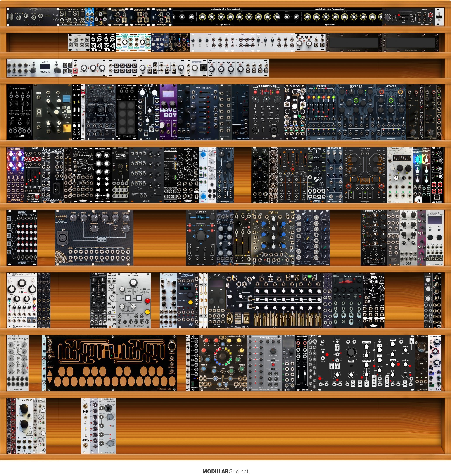451x476 pixels.
Task: Select the Mosaic LINE IN module
Action: click(x=125, y=43)
